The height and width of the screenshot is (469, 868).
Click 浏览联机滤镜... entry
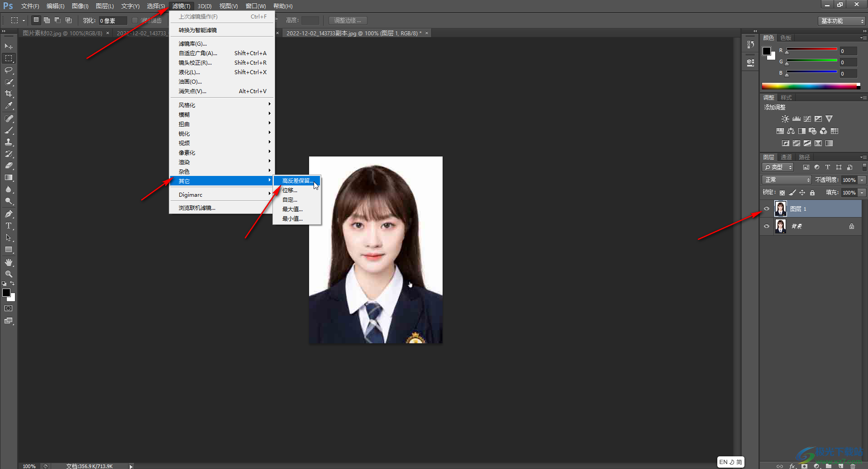coord(222,208)
